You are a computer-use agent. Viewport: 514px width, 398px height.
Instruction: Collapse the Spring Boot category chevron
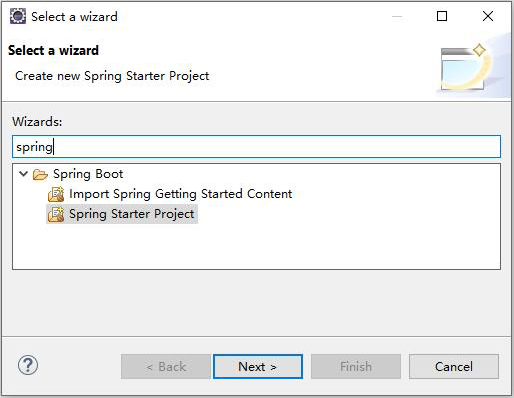(x=23, y=174)
